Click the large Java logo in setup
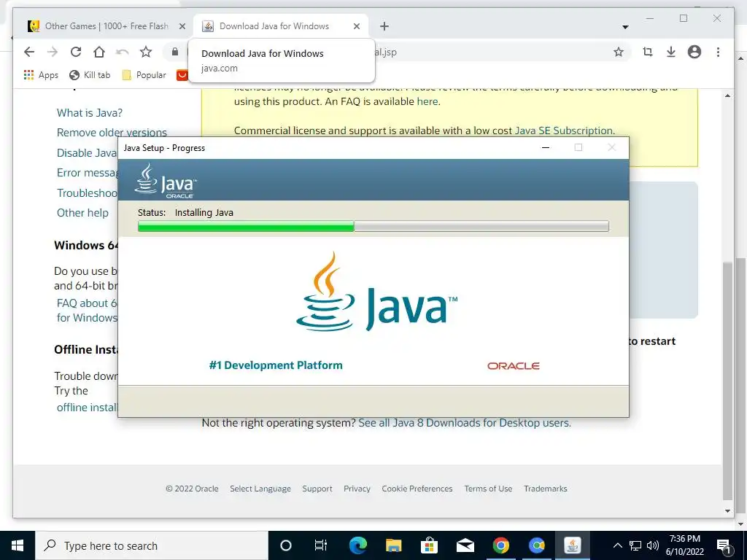This screenshot has height=560, width=747. [376, 292]
